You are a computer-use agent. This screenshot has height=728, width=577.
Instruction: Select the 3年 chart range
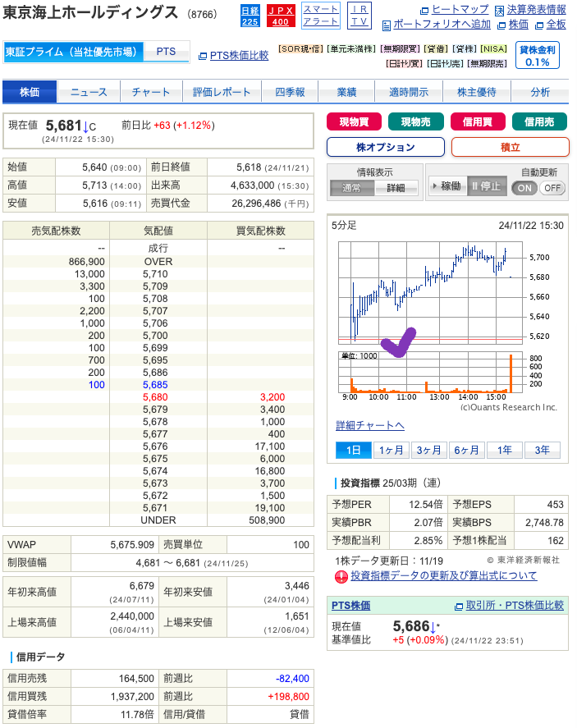(543, 450)
